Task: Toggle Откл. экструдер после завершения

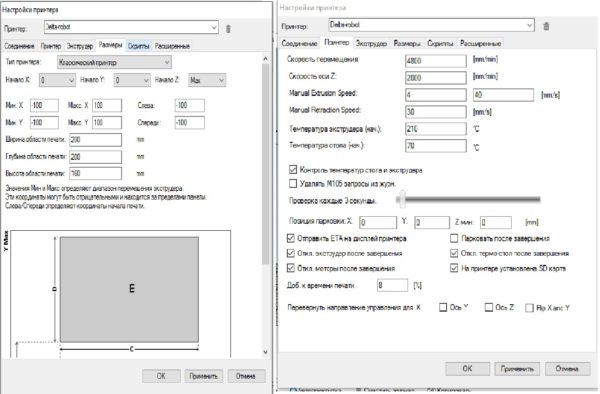Action: (x=291, y=253)
